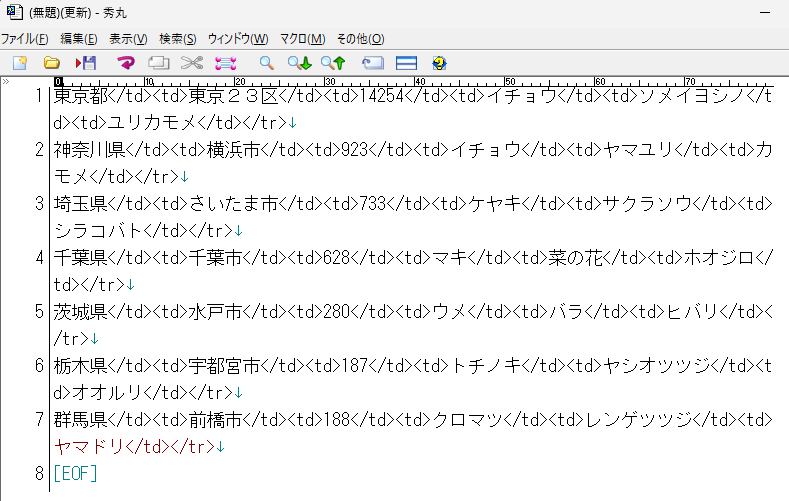789x501 pixels.
Task: Click ユリカモメ in the wrapped first line
Action: 152,123
